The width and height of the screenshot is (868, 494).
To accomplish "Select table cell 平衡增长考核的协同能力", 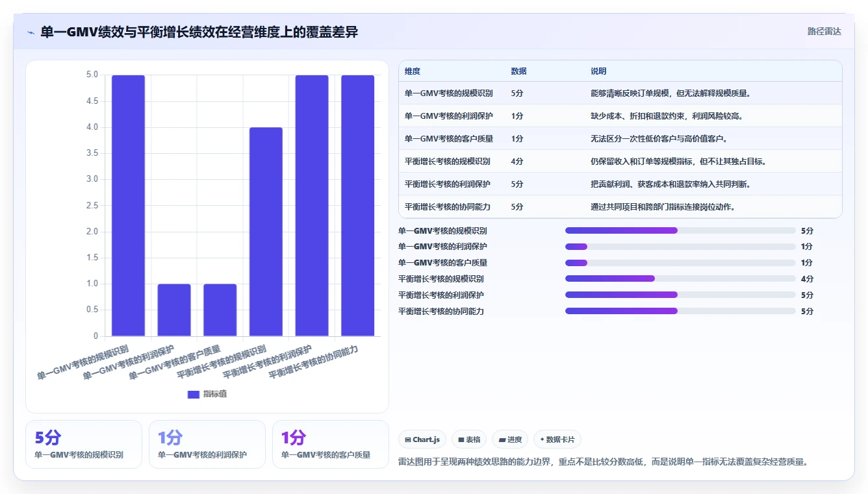I will coord(448,207).
